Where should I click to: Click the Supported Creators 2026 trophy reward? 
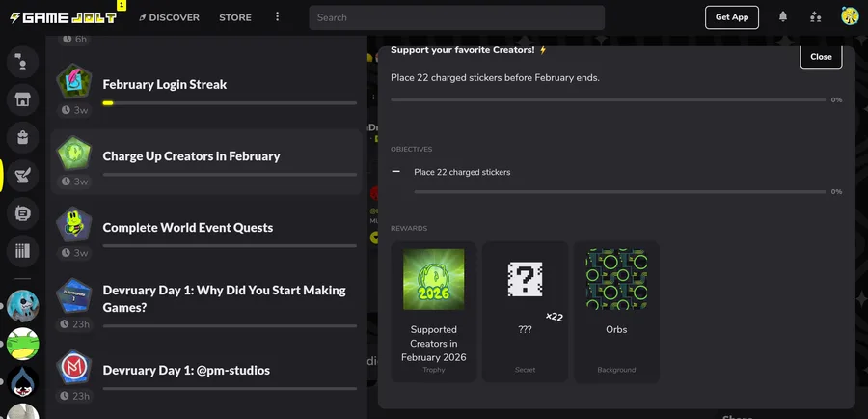(x=433, y=280)
